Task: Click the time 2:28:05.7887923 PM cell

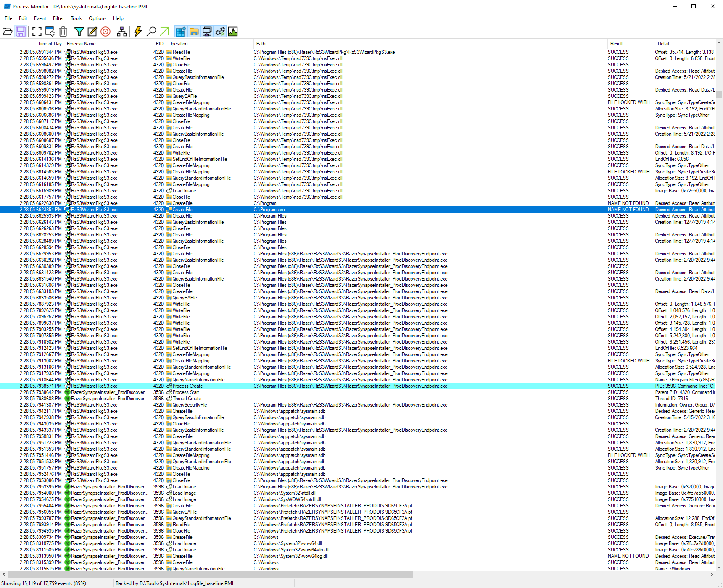Action: point(40,304)
